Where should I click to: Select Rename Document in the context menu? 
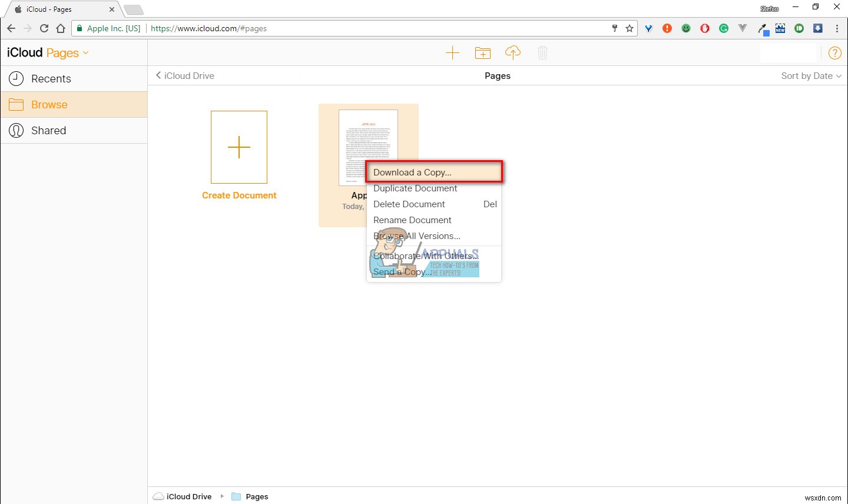[434, 220]
